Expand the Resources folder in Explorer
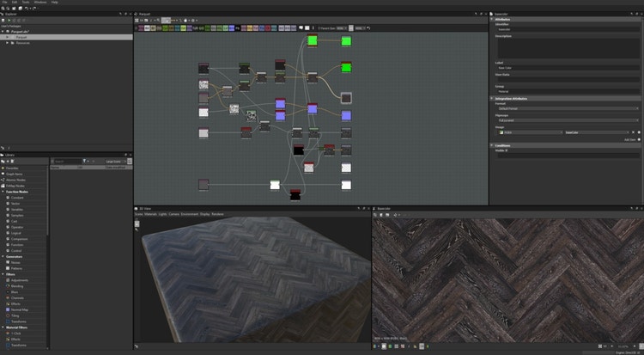644x355 pixels. click(x=8, y=42)
